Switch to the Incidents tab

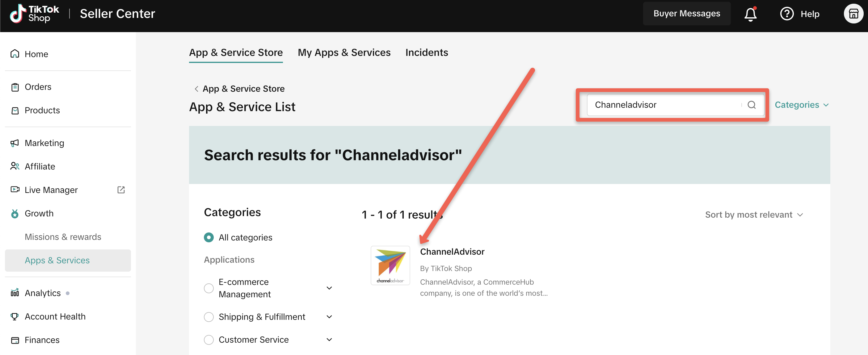click(x=426, y=52)
